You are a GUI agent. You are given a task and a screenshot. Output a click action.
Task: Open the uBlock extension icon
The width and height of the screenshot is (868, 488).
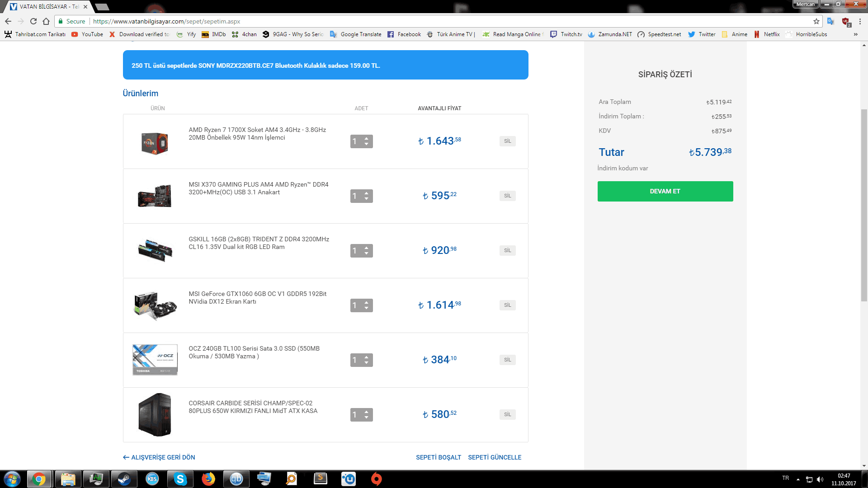tap(846, 22)
